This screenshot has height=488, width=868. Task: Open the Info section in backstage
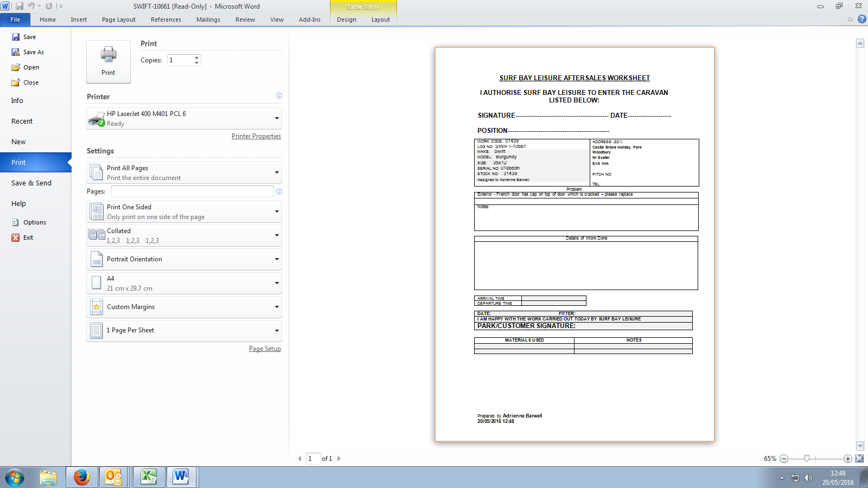coord(17,101)
